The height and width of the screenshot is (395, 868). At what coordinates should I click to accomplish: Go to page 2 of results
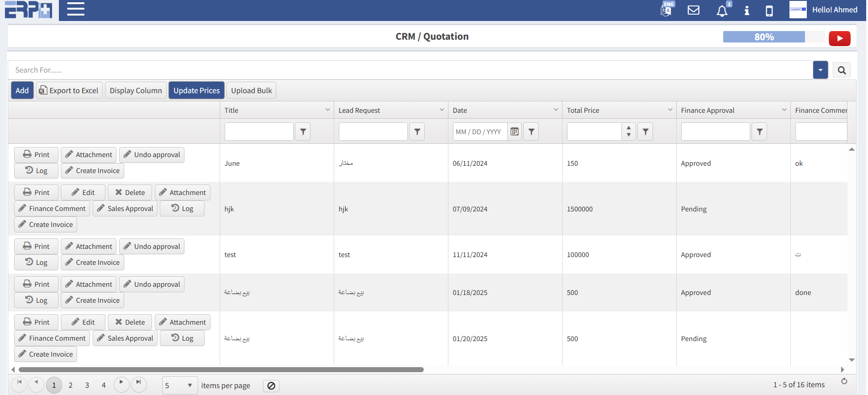click(70, 385)
